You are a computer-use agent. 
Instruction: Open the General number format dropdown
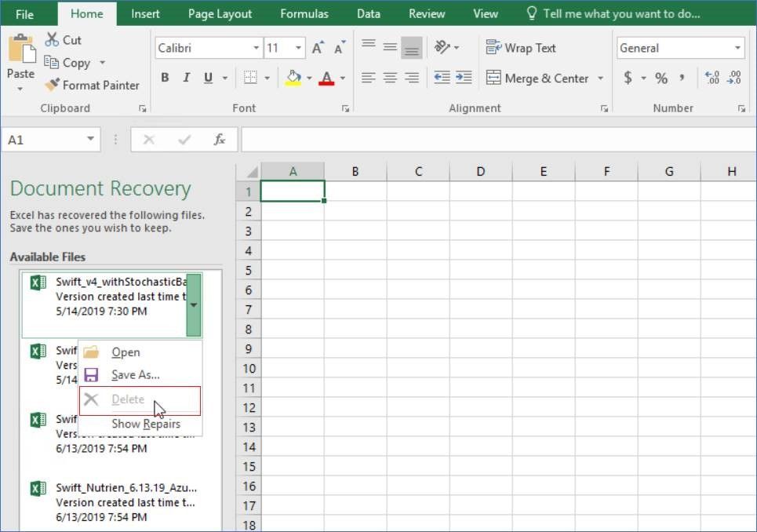tap(737, 48)
